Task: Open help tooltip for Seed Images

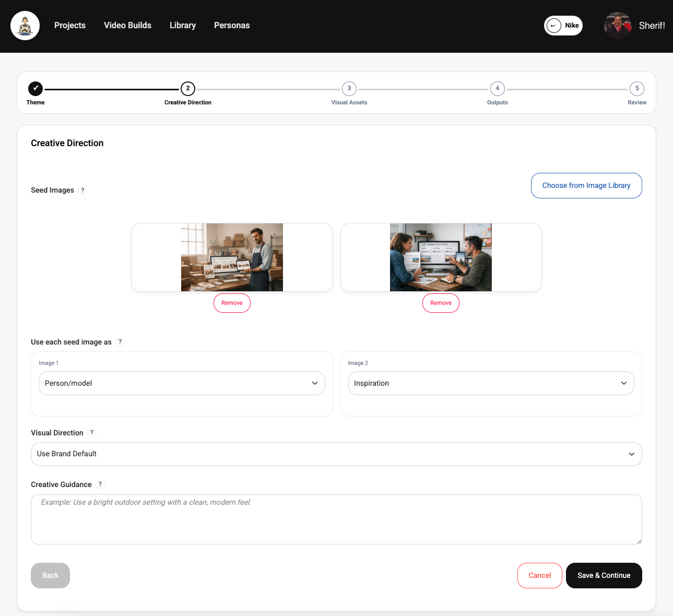Action: (x=82, y=191)
